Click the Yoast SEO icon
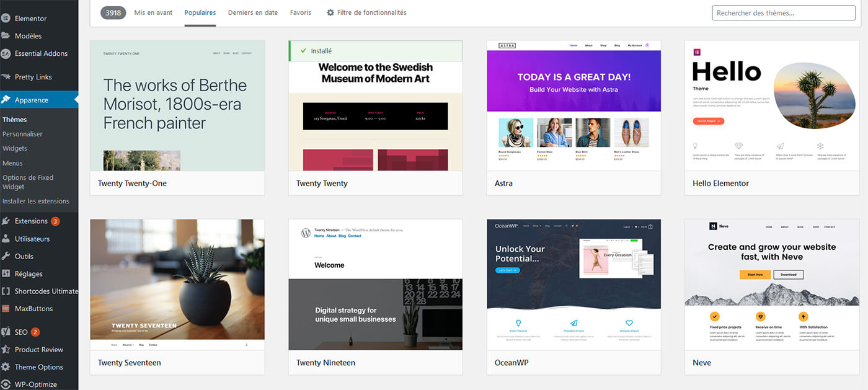This screenshot has width=868, height=390. coord(6,332)
